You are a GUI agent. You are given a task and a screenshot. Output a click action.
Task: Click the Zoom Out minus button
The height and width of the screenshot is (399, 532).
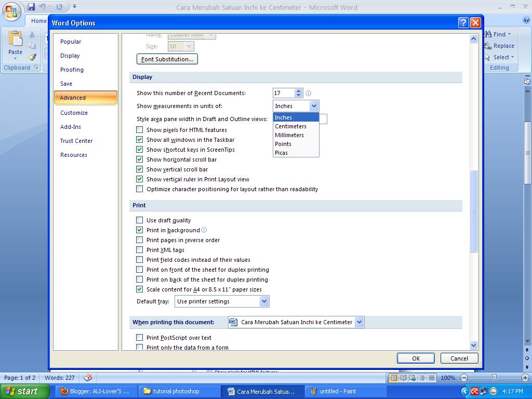[x=464, y=378]
